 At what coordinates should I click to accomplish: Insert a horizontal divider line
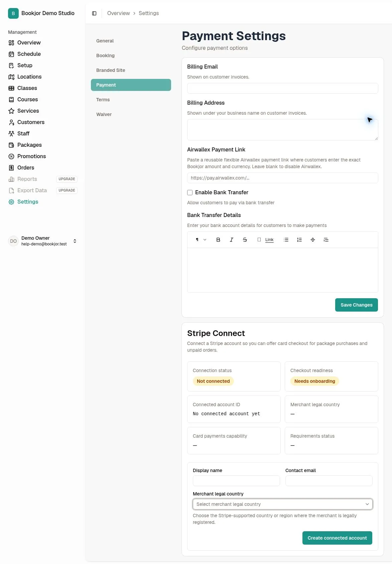(x=313, y=240)
